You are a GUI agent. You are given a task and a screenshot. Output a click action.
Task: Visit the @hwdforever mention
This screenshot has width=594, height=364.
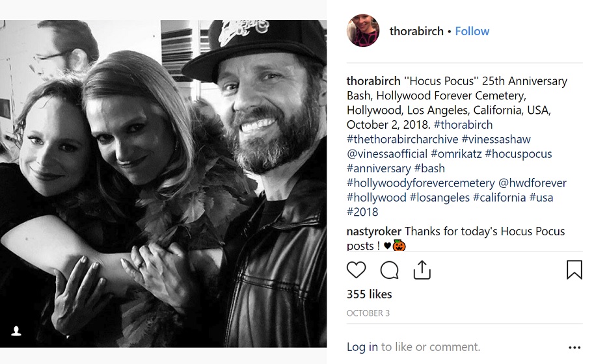pos(532,183)
